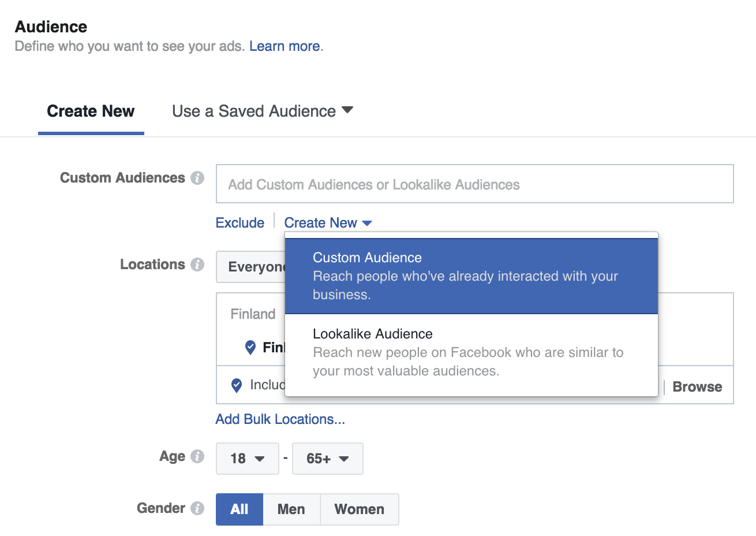Show the Gender info icon tooltip
This screenshot has height=536, width=756.
[x=197, y=508]
